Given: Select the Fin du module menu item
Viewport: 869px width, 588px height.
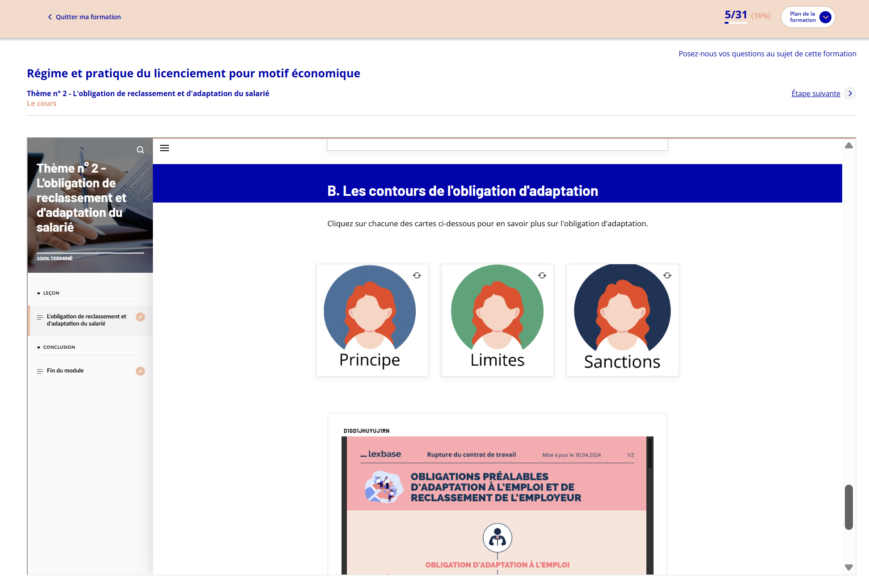Looking at the screenshot, I should (x=65, y=371).
